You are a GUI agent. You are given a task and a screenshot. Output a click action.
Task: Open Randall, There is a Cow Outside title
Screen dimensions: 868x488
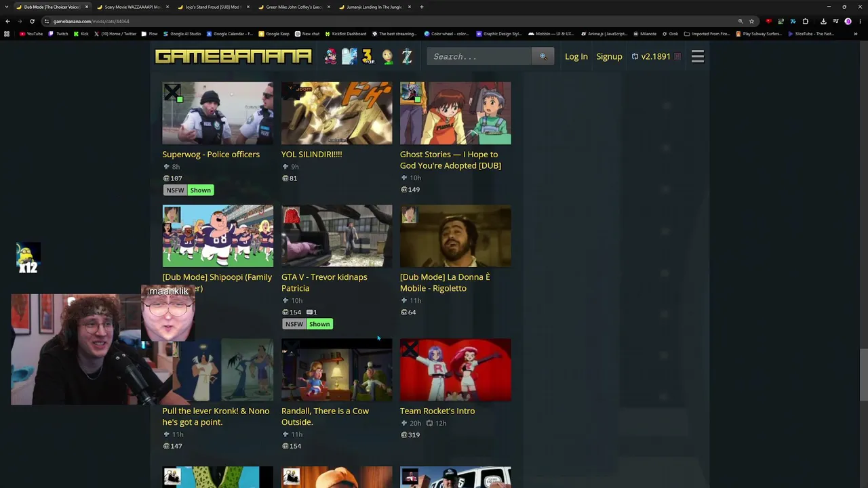[325, 417]
